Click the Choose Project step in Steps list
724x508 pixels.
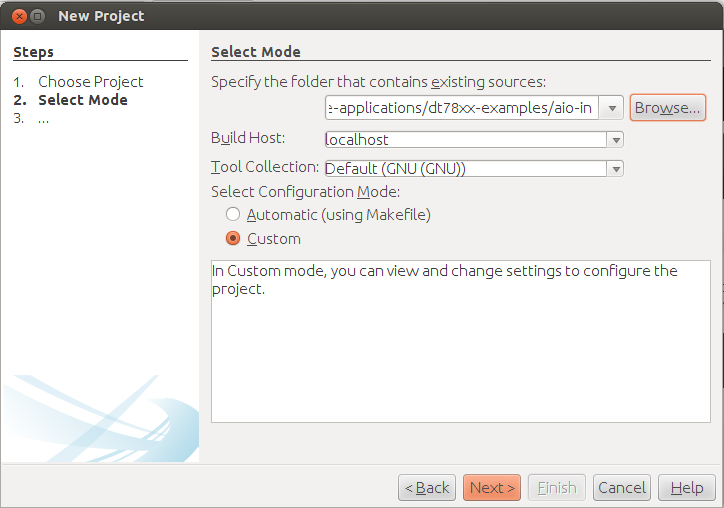point(90,82)
